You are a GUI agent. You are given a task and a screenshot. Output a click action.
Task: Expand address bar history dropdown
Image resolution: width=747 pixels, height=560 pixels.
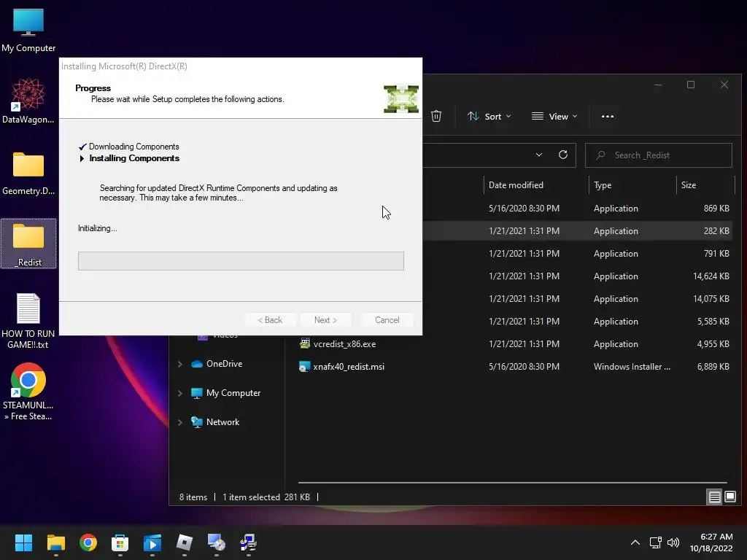point(539,155)
